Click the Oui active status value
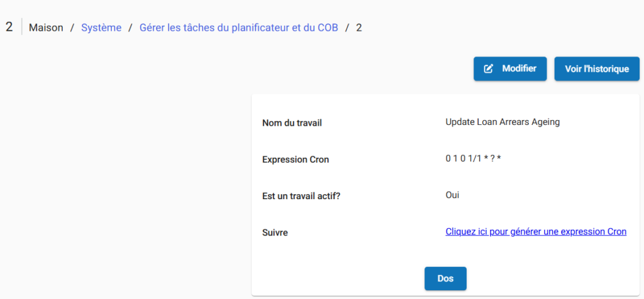The width and height of the screenshot is (644, 299). click(x=452, y=195)
